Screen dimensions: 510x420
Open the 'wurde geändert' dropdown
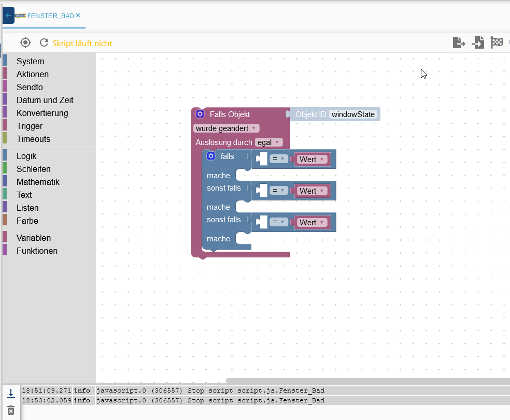(226, 128)
